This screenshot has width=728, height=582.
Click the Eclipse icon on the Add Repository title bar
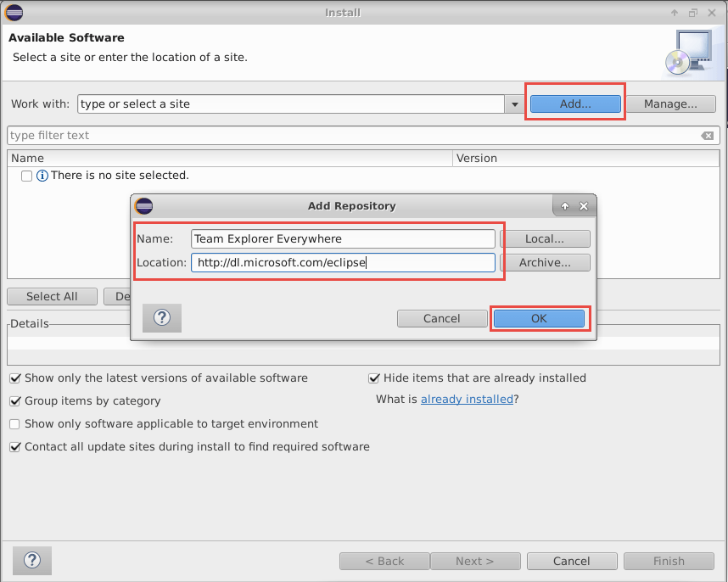coord(144,205)
